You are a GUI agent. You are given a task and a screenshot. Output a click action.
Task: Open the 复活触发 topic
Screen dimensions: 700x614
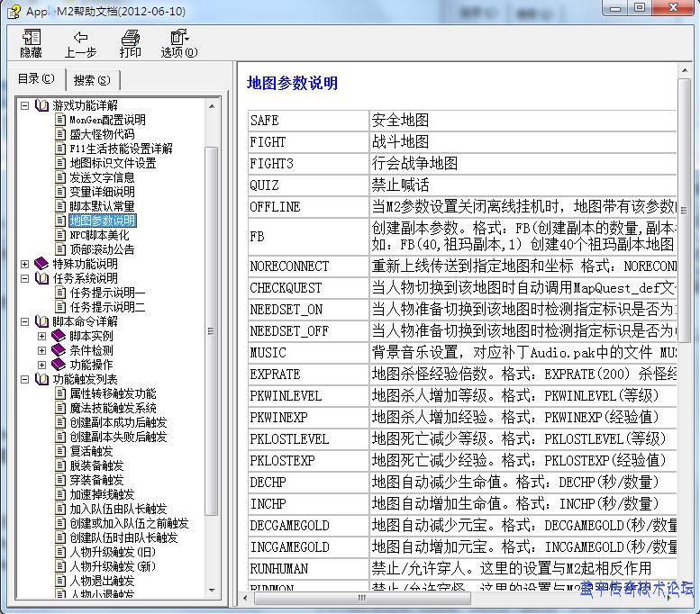click(91, 451)
